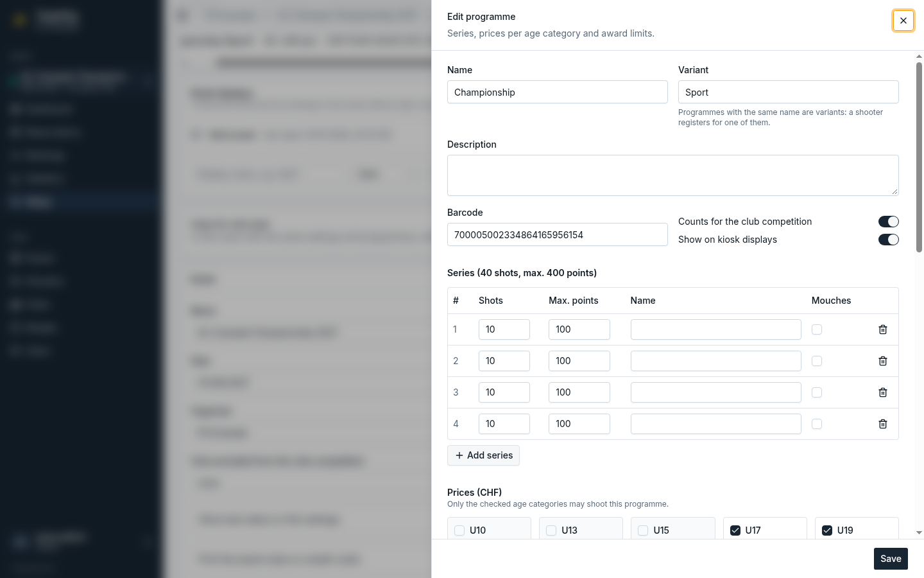Delete series row 3 with trash icon
The height and width of the screenshot is (578, 924).
pyautogui.click(x=883, y=392)
